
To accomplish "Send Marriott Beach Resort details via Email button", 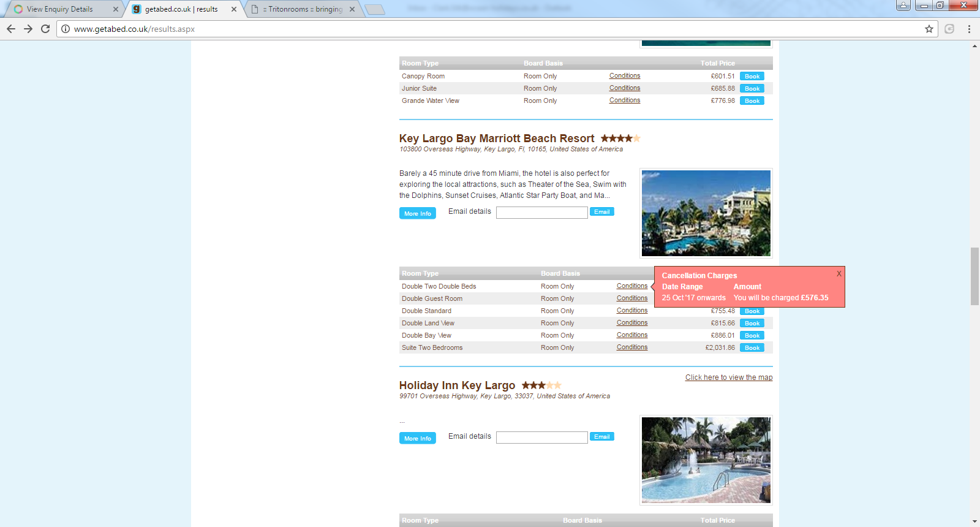I will click(x=602, y=212).
